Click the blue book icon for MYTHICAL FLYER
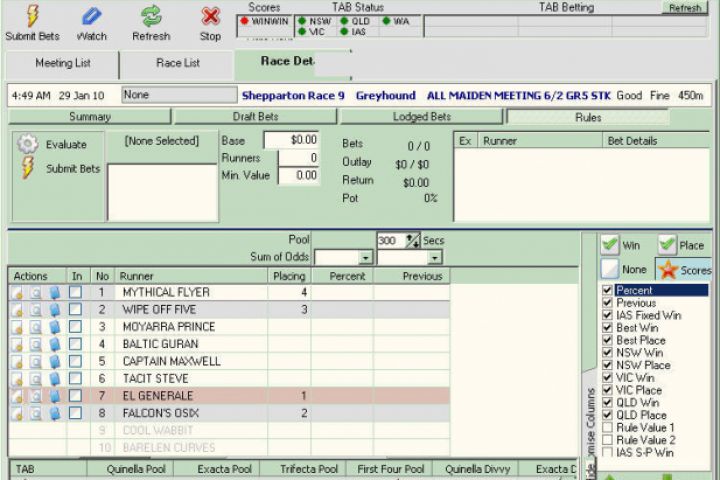Screen dimensions: 720x480 pyautogui.click(x=54, y=293)
